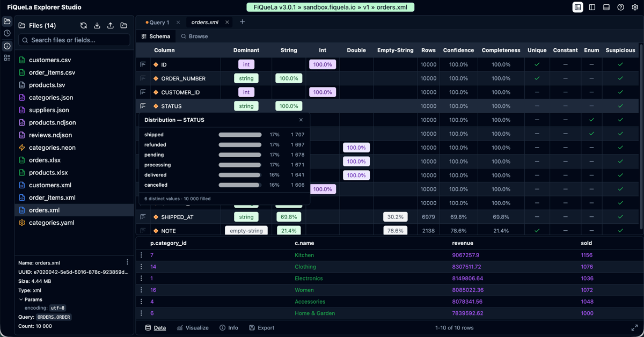Add a new tab with plus button
This screenshot has width=644, height=337.
(x=242, y=22)
